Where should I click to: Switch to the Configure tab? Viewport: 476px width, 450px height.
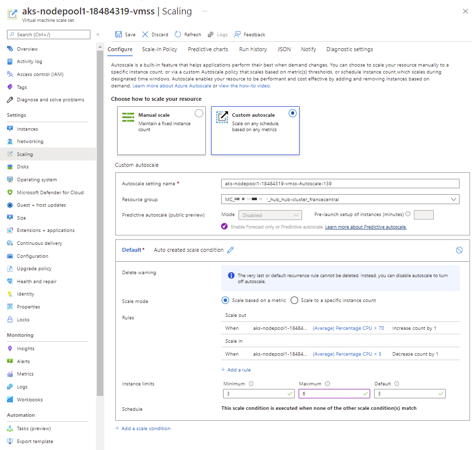point(120,49)
